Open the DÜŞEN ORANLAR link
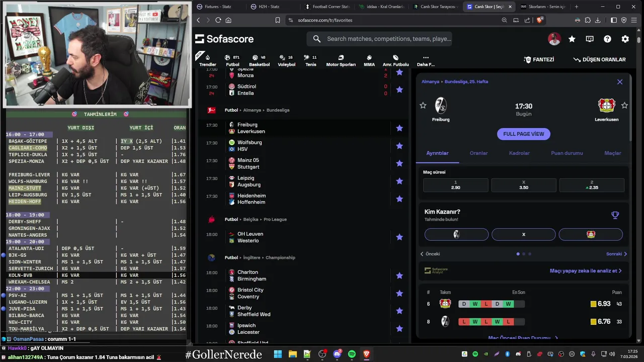This screenshot has width=644, height=362. [x=599, y=59]
